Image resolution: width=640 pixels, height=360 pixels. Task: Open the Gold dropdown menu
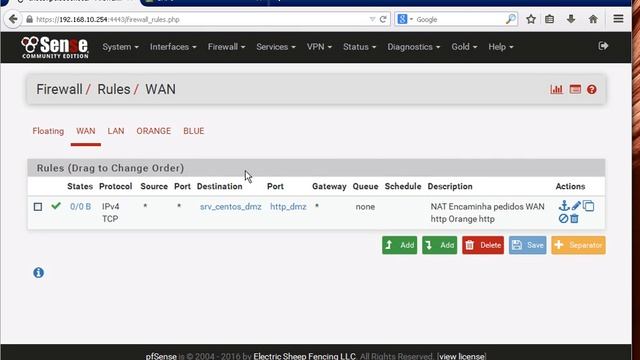pos(464,47)
